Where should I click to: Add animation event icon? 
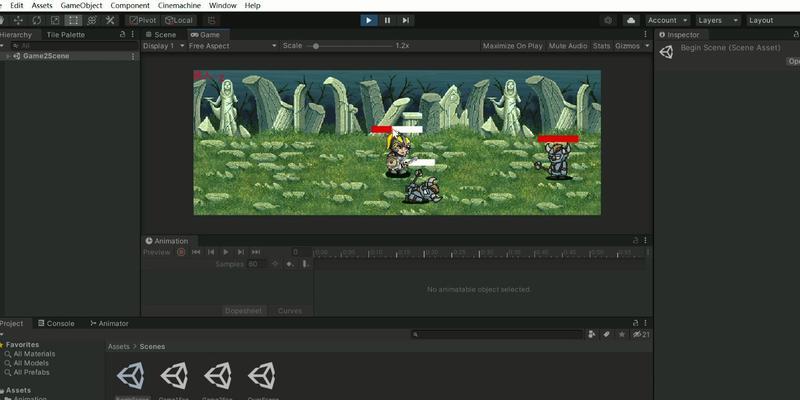305,264
